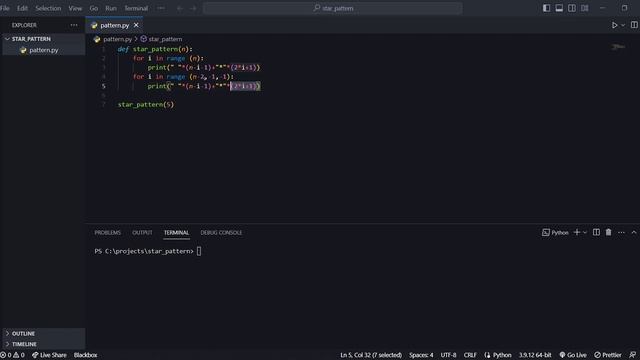Start Live Share from status bar
The image size is (640, 360).
point(49,355)
